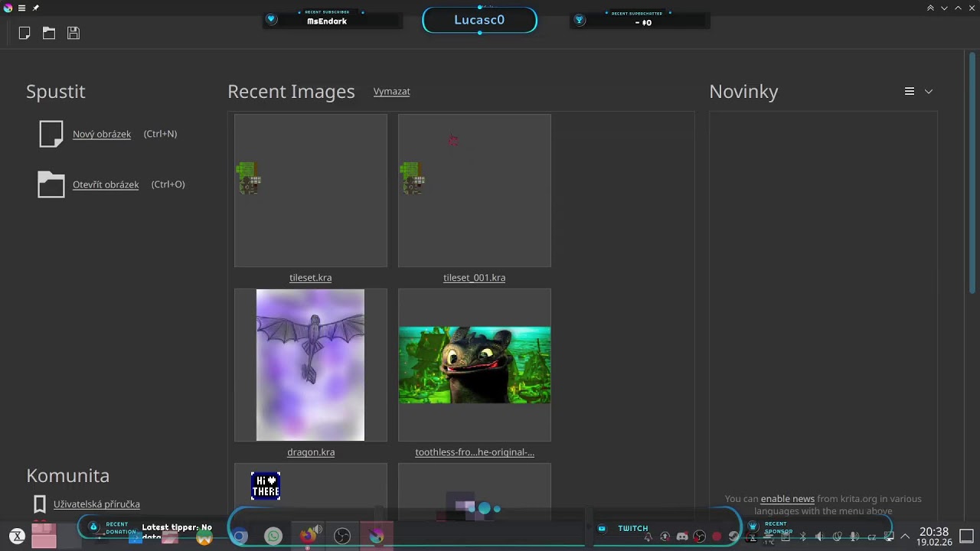
Task: Click the blank page icon next to Nový obrázek
Action: tap(51, 134)
